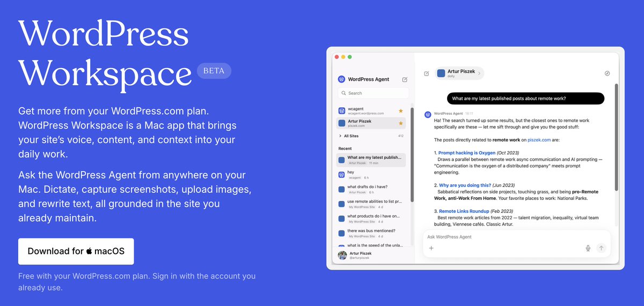Open 'use remote abilities to list pr…' chat

point(371,204)
